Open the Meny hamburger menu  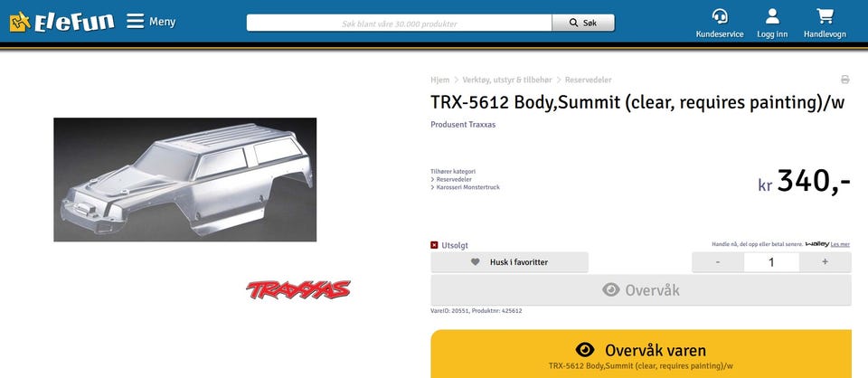(x=151, y=22)
